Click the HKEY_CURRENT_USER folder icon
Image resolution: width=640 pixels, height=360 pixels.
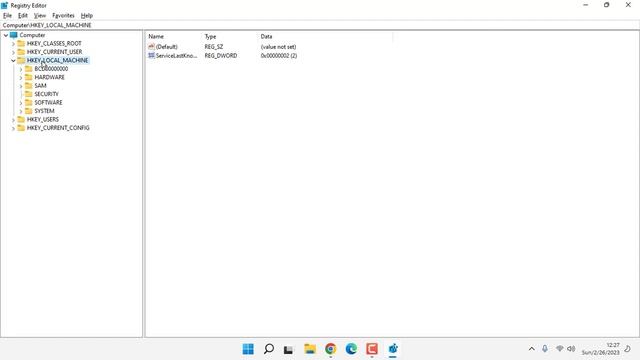(x=21, y=52)
